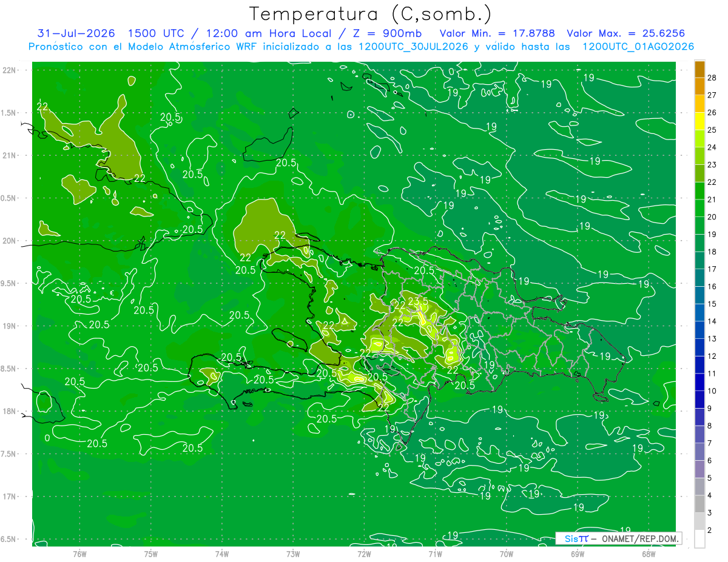
Task: Click the color scale label '21'
Action: tap(712, 199)
